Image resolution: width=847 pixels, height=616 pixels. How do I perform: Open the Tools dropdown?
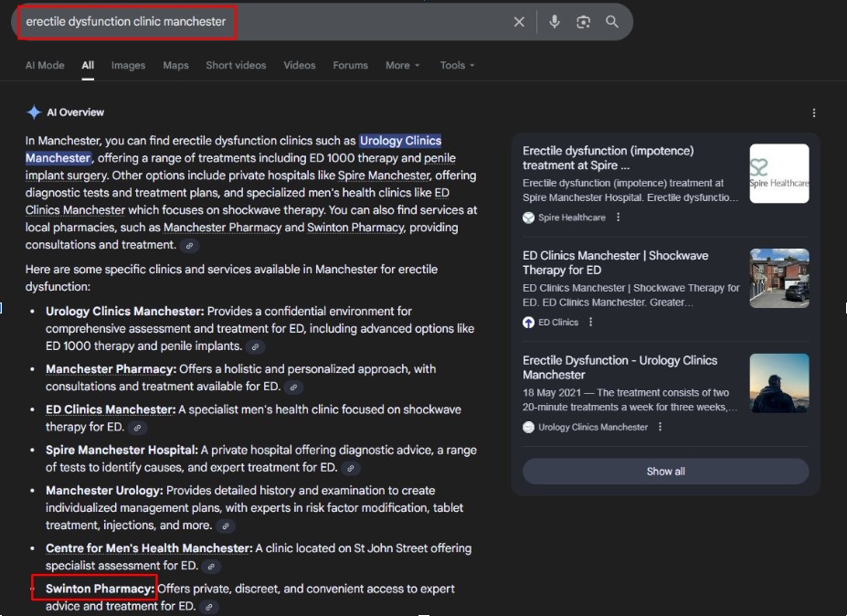tap(458, 66)
